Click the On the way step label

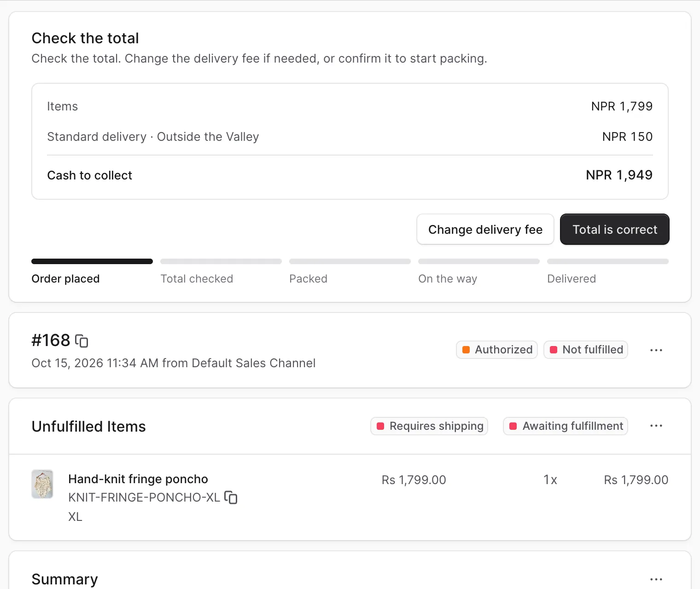point(448,279)
